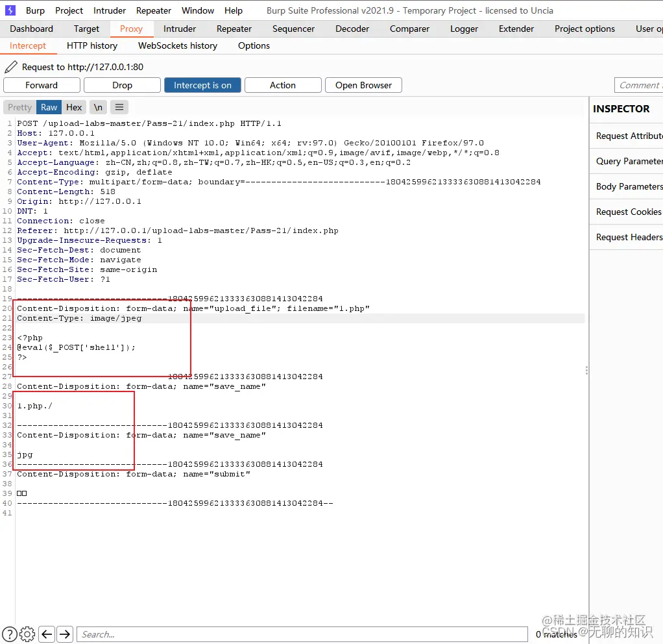Click the Inspector panel splitter handle

[x=586, y=371]
